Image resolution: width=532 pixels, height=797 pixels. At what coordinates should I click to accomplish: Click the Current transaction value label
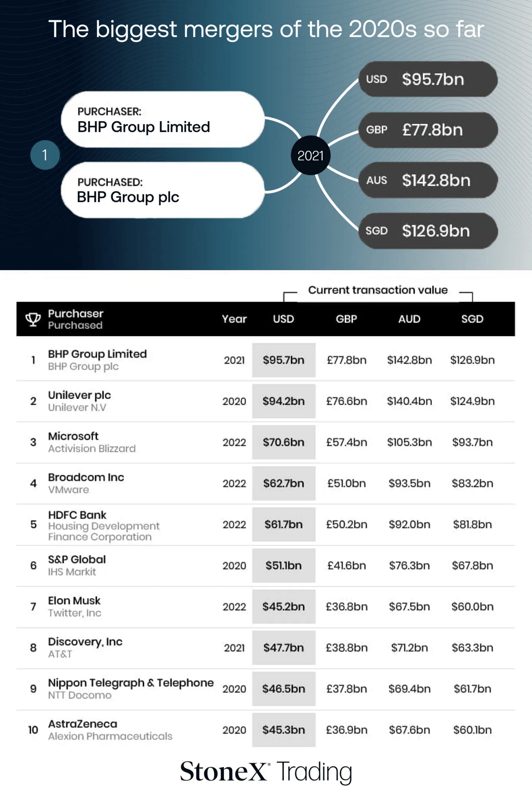pyautogui.click(x=378, y=290)
